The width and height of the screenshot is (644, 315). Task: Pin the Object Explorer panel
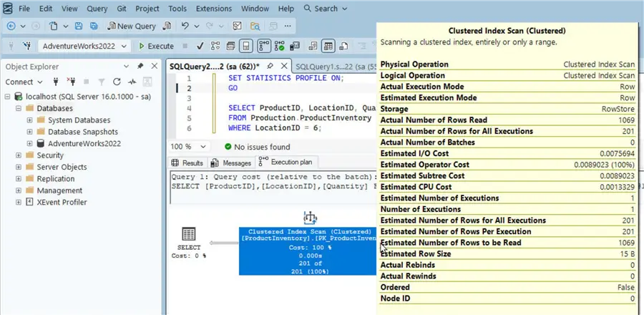pyautogui.click(x=140, y=66)
